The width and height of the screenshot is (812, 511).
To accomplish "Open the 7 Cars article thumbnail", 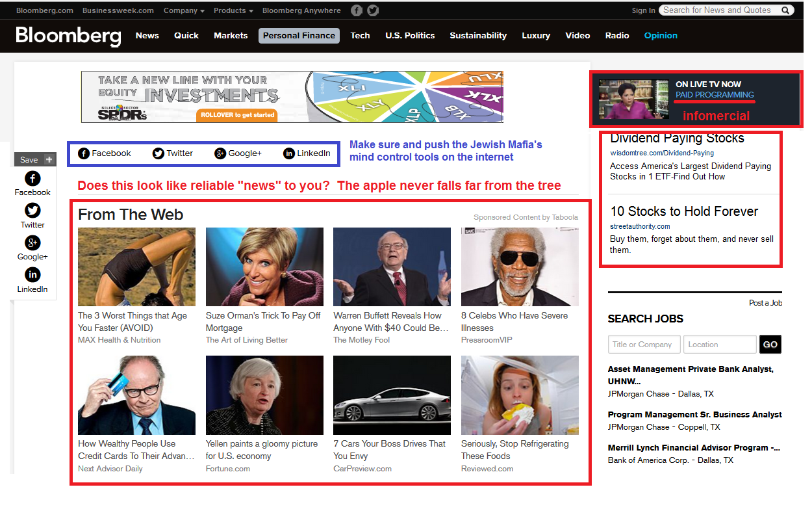I will 392,395.
